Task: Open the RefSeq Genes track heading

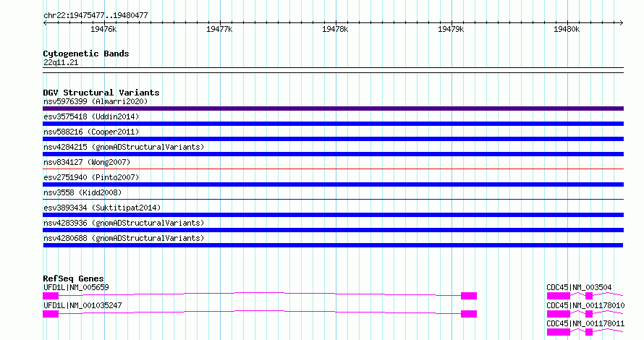Action: coord(73,279)
